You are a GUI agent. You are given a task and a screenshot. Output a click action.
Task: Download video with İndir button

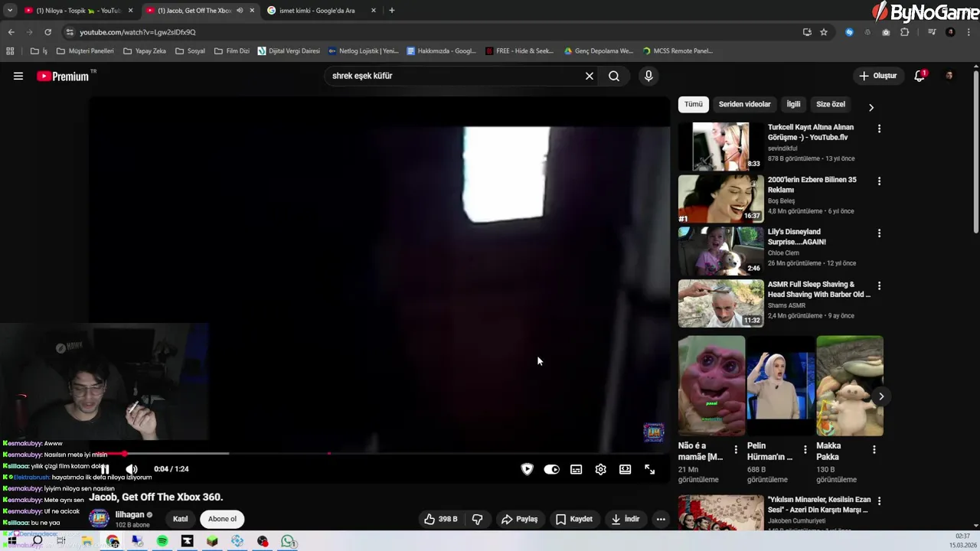click(625, 519)
